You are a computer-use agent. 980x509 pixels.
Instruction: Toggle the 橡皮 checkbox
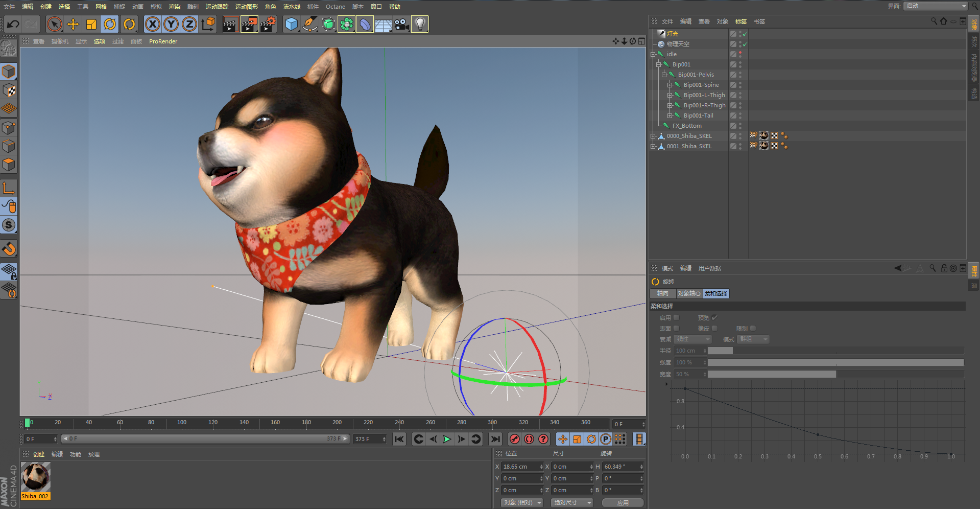(714, 329)
